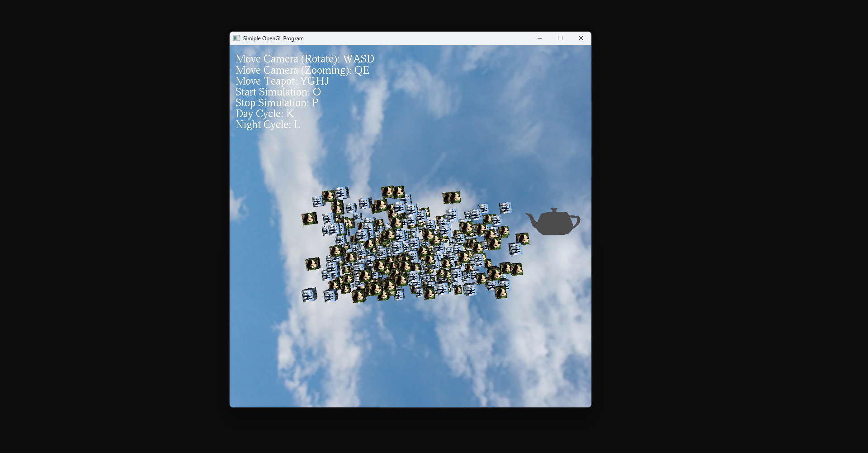Click the 'Night Cycle: L' text
The image size is (868, 453).
coord(268,124)
